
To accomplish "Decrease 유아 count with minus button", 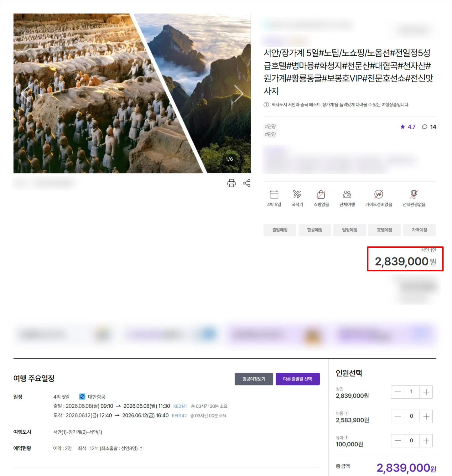I will tap(397, 441).
